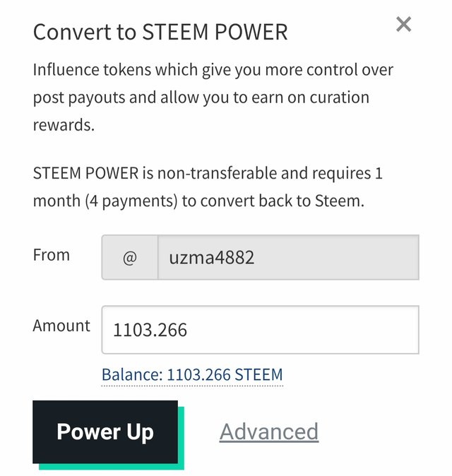The height and width of the screenshot is (476, 452).
Task: Click the From field label
Action: point(51,255)
